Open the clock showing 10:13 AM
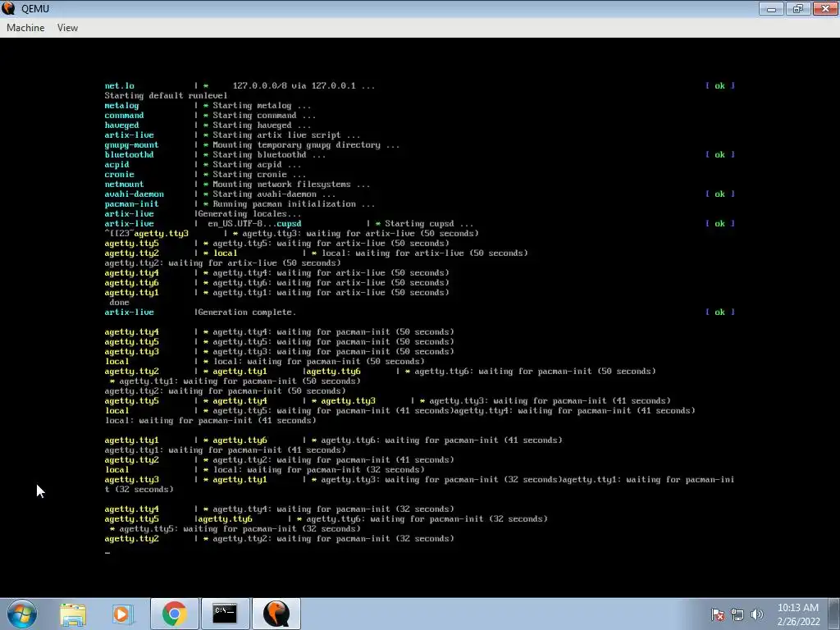This screenshot has height=630, width=840. coord(798,614)
